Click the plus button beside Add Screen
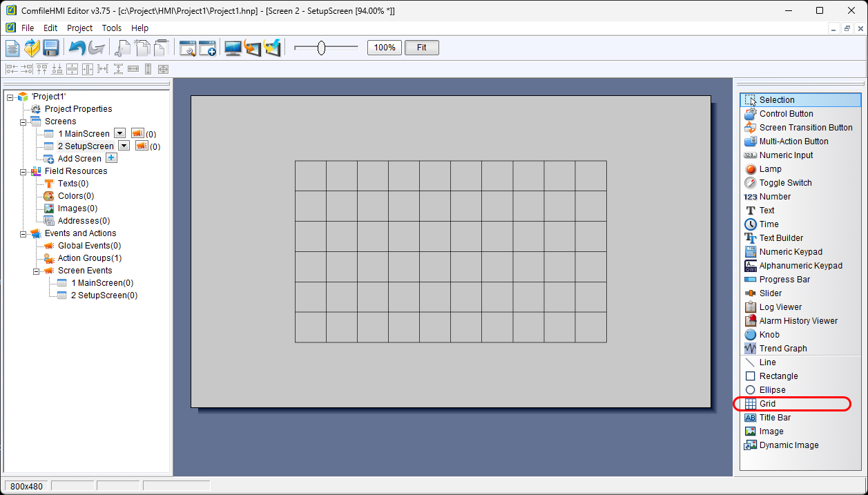Viewport: 868px width, 495px height. (x=111, y=158)
